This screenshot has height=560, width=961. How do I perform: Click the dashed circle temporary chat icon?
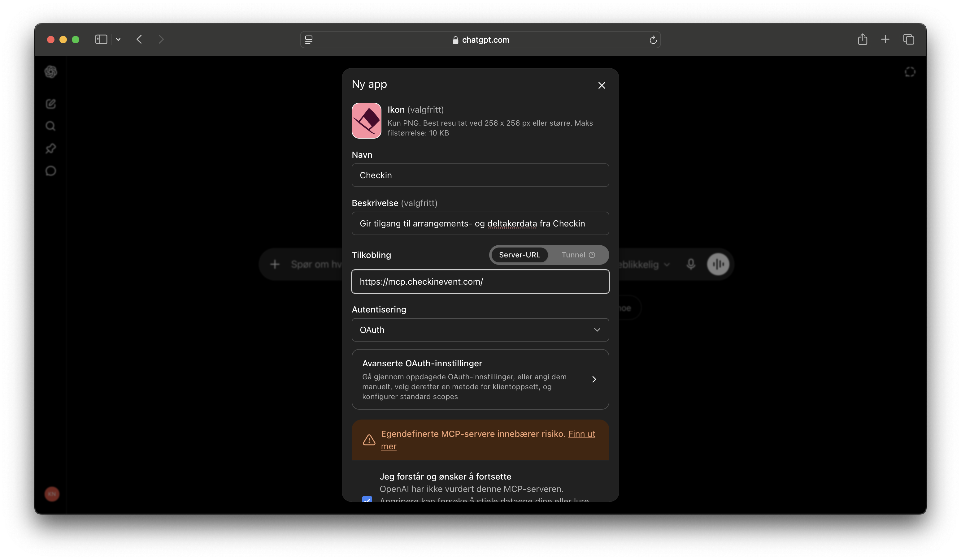click(x=910, y=72)
